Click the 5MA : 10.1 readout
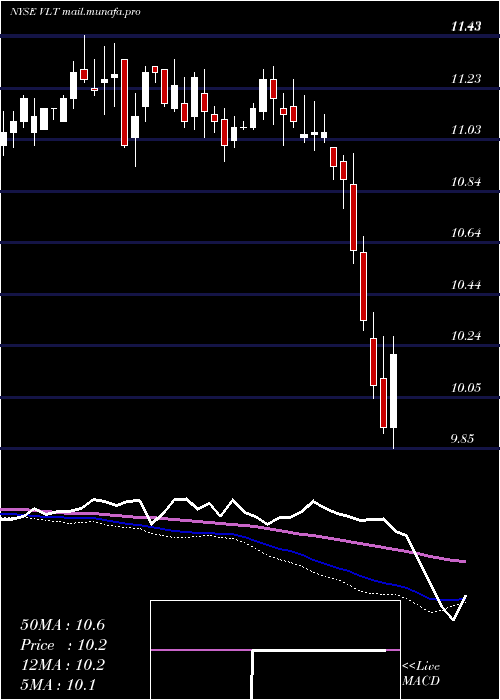This screenshot has height=700, width=500. 58,685
